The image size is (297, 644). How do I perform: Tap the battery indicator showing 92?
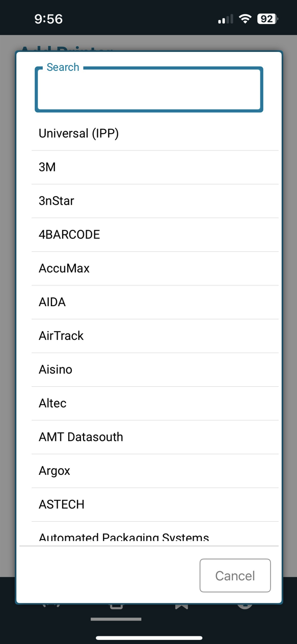pyautogui.click(x=267, y=19)
